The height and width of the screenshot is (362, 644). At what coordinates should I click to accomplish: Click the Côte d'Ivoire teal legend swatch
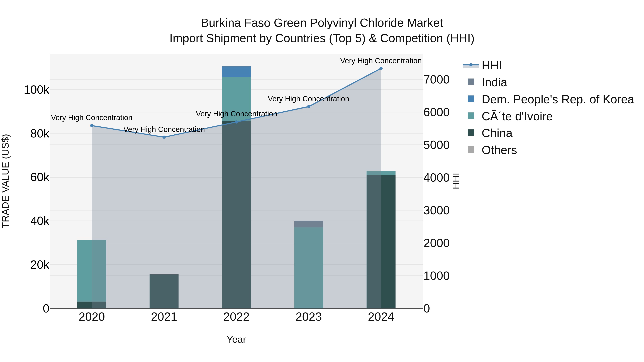471,116
